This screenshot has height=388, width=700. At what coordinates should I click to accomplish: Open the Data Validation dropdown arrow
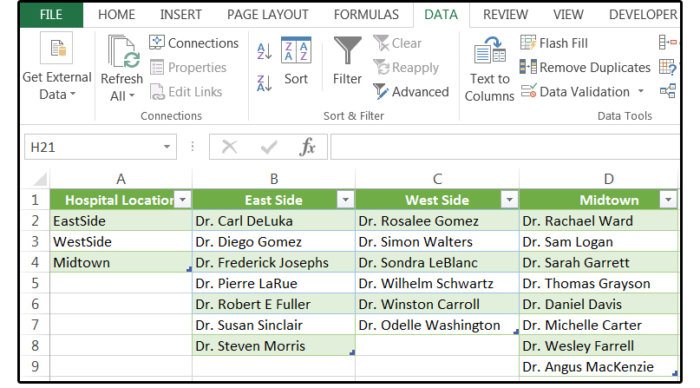click(x=641, y=92)
